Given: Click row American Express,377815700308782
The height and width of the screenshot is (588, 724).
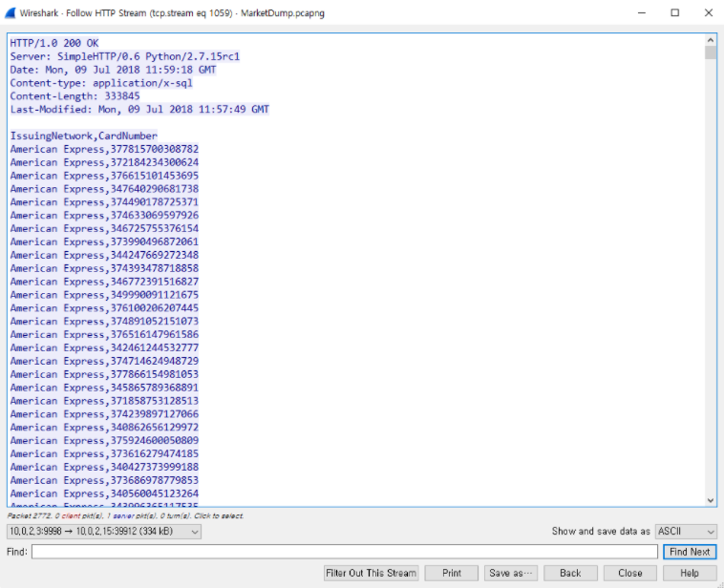Looking at the screenshot, I should [x=104, y=149].
